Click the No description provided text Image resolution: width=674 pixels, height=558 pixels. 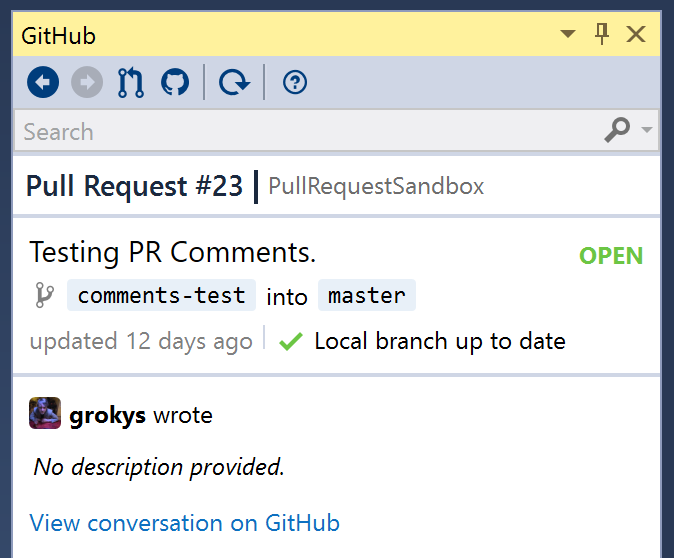[x=159, y=467]
